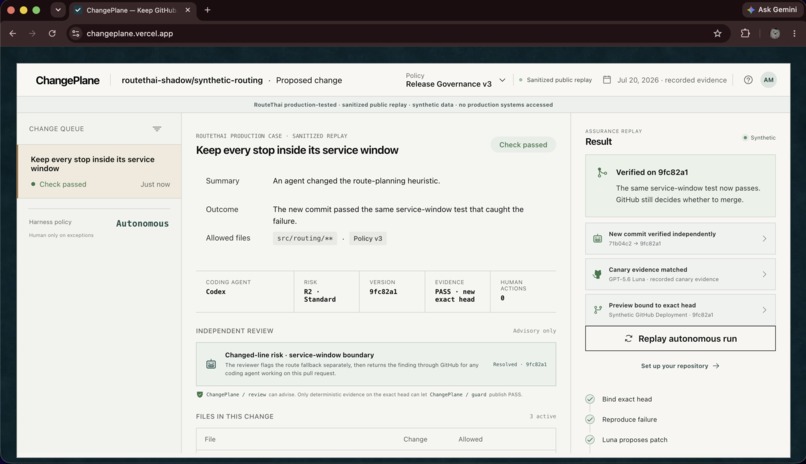Click the R2 · Standard risk value
This screenshot has height=464, width=806.
[x=319, y=295]
